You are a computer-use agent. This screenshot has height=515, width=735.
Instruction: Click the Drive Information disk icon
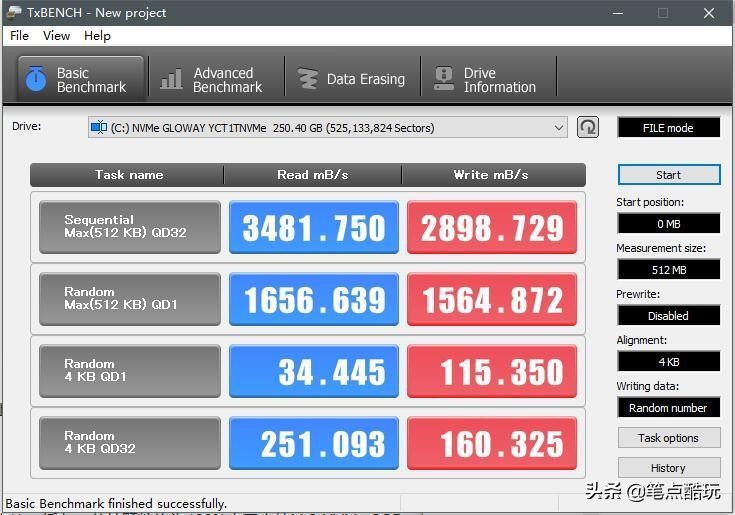point(444,78)
